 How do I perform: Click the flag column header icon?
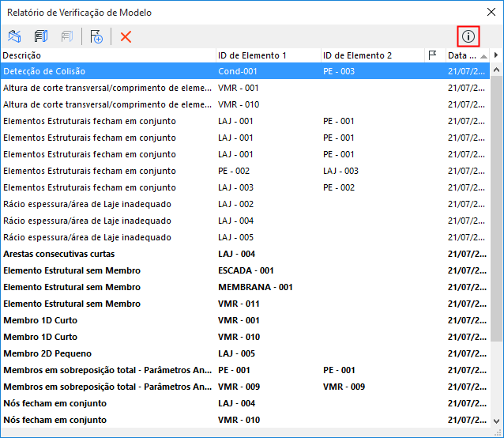pos(433,55)
